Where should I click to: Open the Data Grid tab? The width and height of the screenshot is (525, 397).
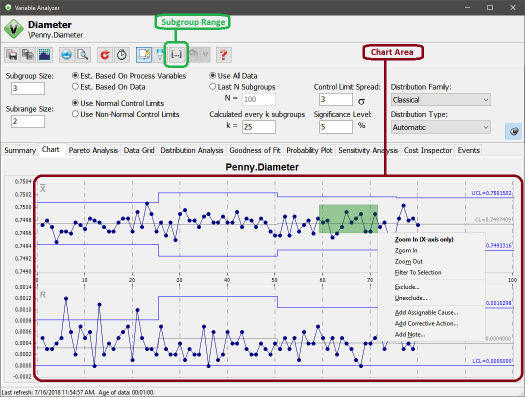[139, 150]
